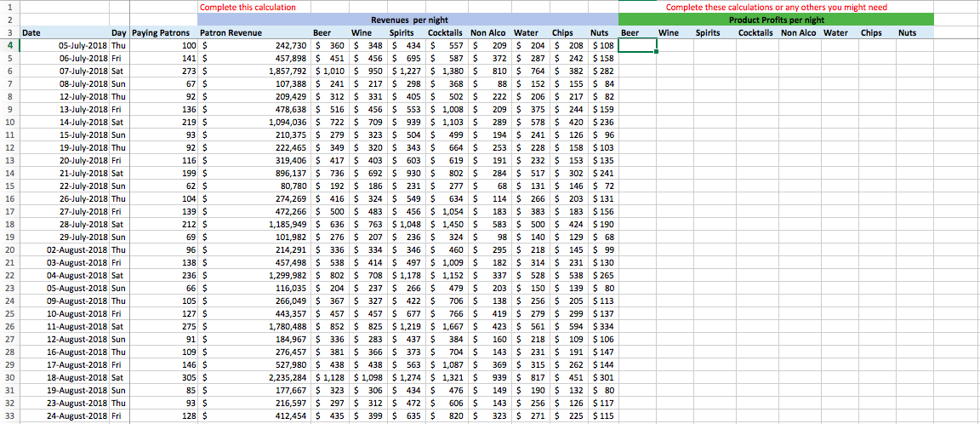Select date cell 05-July-2018
Image resolution: width=980 pixels, height=424 pixels.
coord(65,45)
